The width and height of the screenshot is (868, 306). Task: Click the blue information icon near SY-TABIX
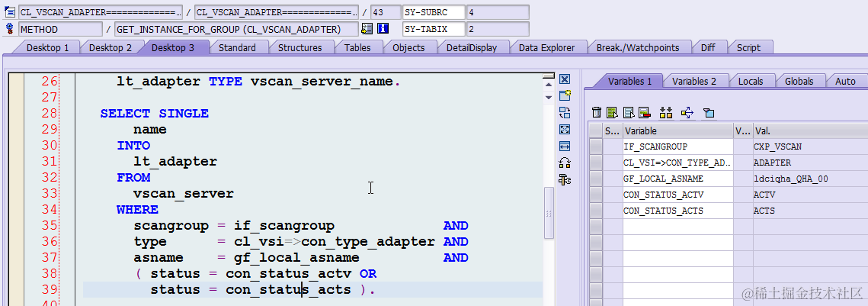point(383,29)
